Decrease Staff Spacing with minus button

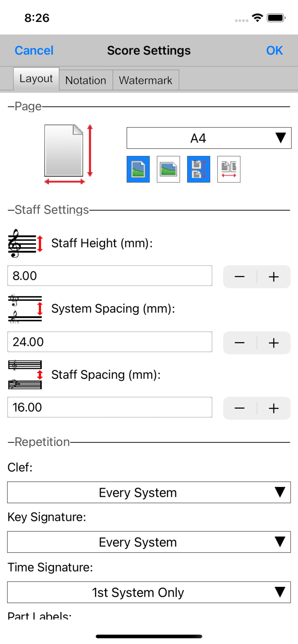[240, 408]
